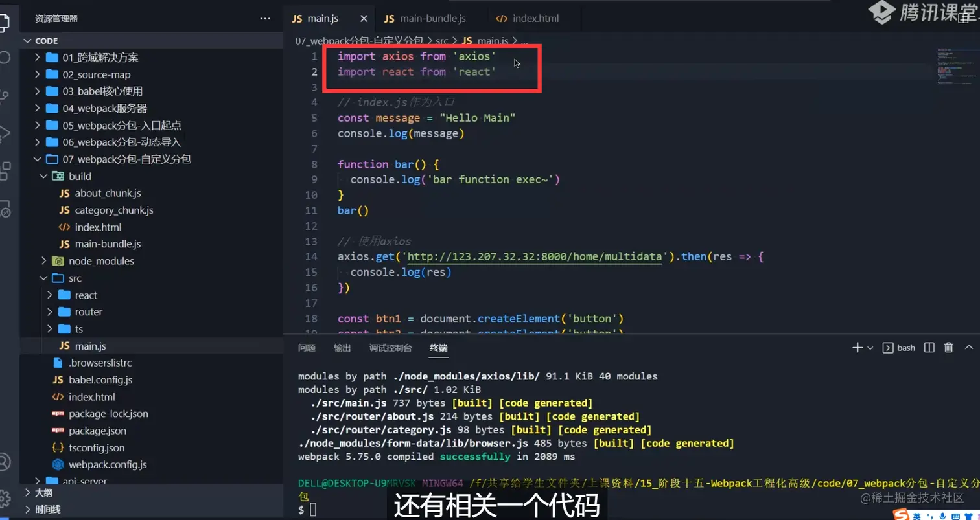Switch to the index.html editor tab
The image size is (980, 520).
coord(527,19)
